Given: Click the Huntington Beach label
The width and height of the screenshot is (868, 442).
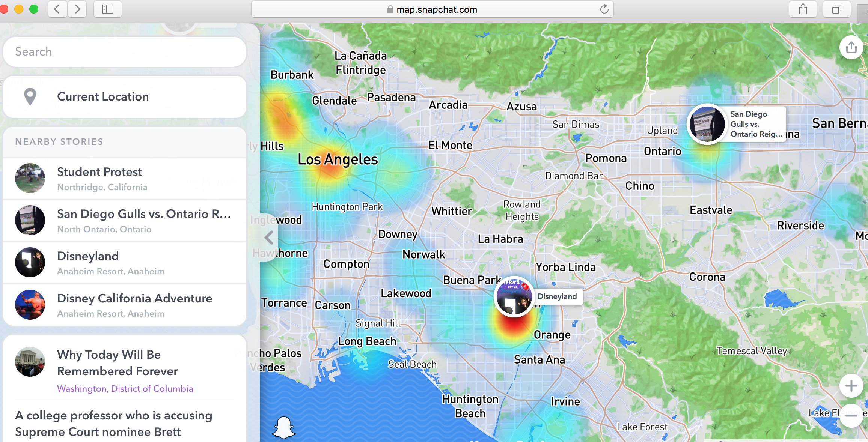Looking at the screenshot, I should [x=470, y=406].
